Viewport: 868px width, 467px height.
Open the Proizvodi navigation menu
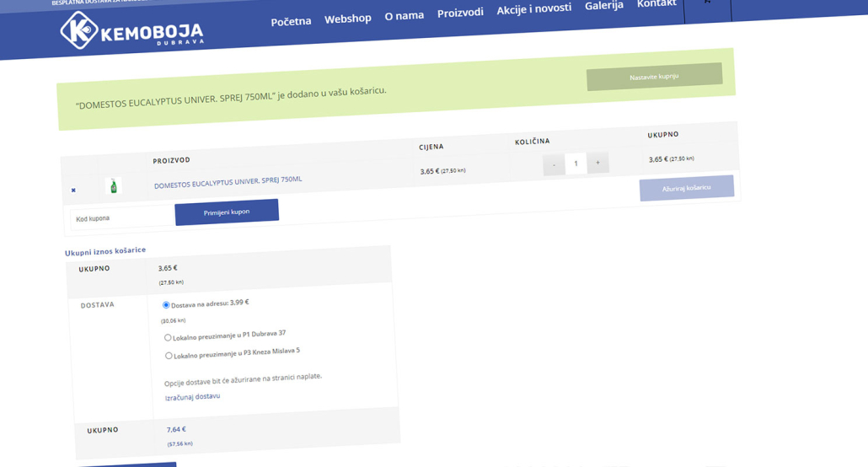point(460,13)
